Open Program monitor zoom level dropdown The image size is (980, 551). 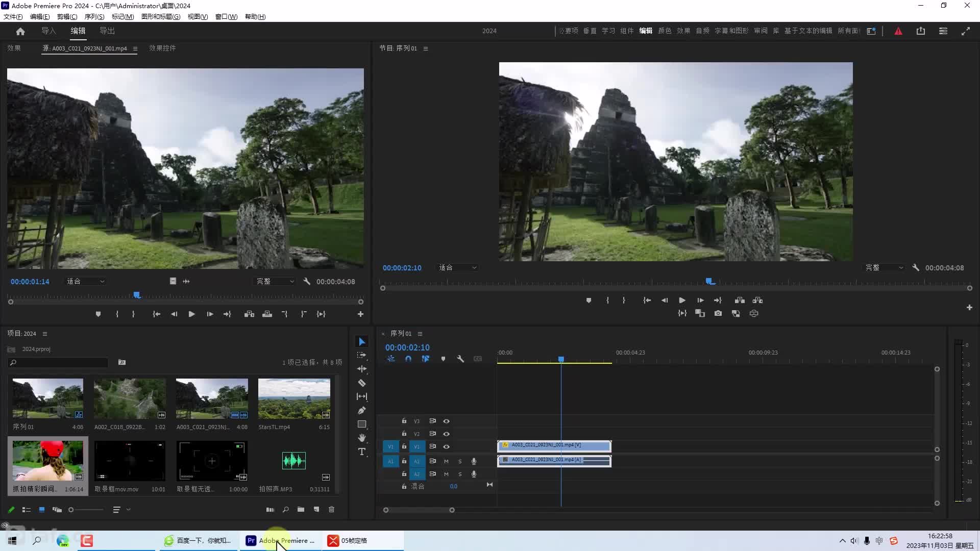point(457,267)
